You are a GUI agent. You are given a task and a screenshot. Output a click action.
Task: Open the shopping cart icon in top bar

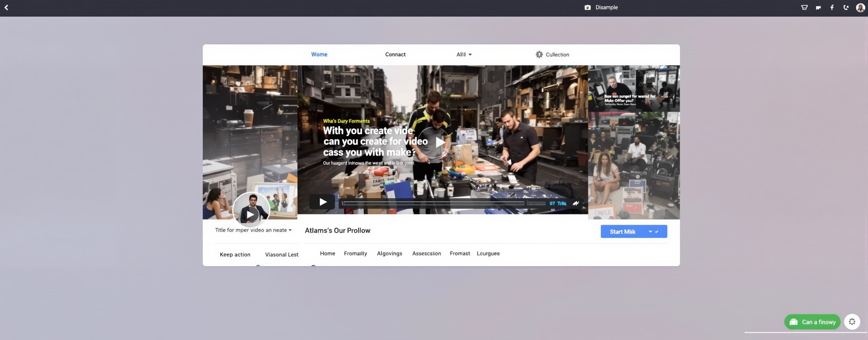click(804, 7)
